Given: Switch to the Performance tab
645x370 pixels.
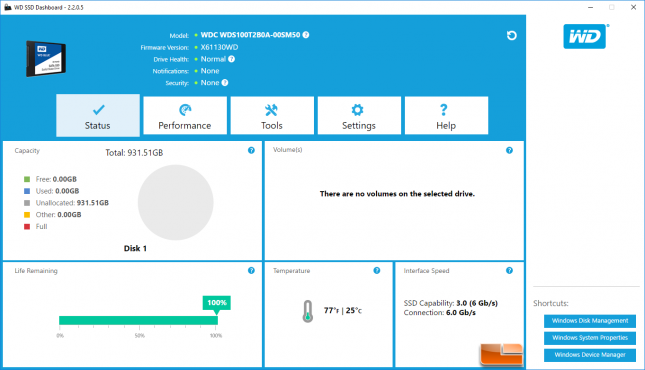Looking at the screenshot, I should [185, 115].
